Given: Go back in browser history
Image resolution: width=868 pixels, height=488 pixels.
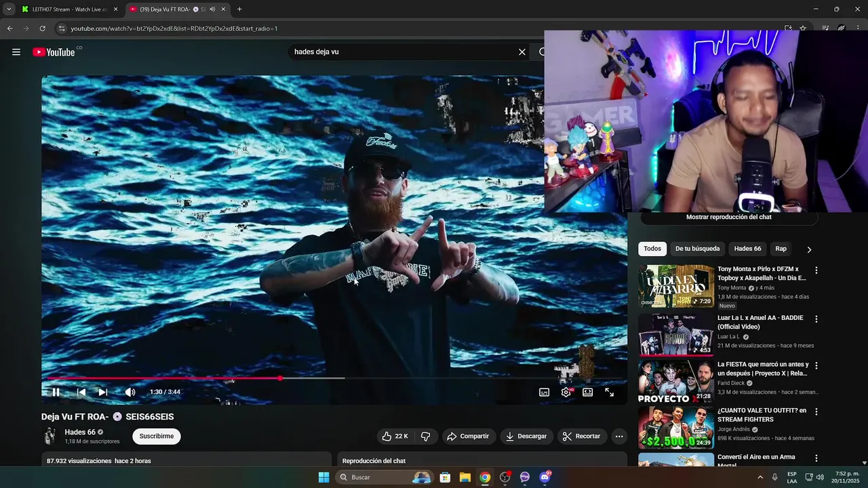Looking at the screenshot, I should (x=9, y=28).
